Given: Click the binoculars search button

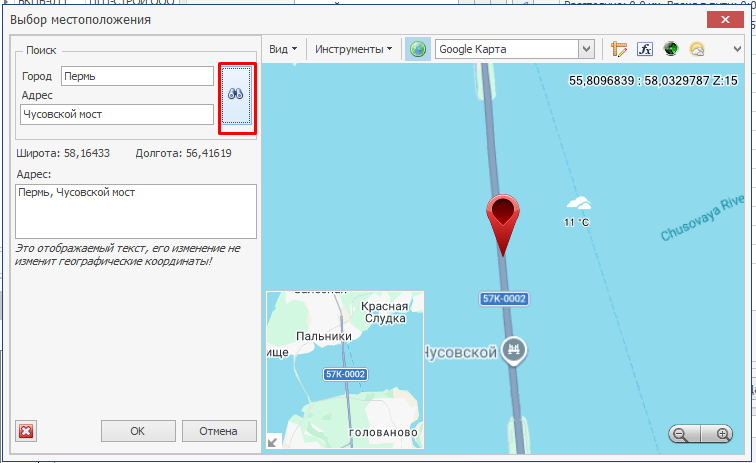Looking at the screenshot, I should [x=236, y=95].
